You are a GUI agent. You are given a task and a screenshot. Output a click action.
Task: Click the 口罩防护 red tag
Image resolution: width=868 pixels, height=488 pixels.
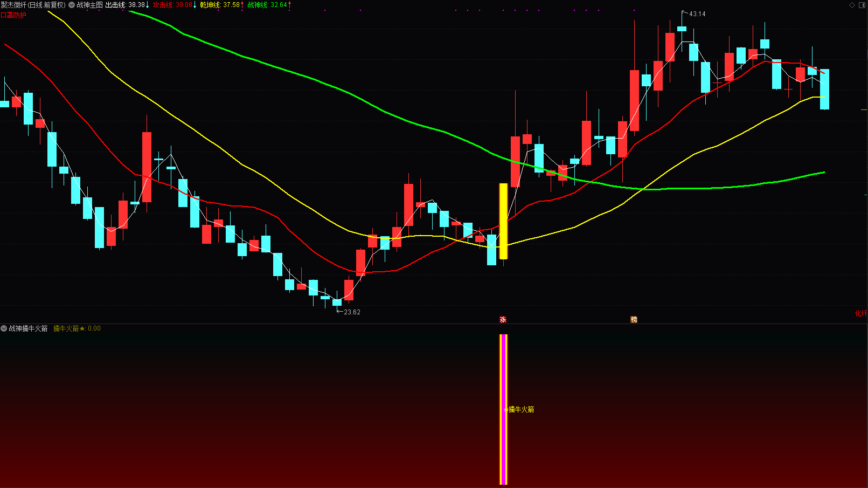tap(13, 15)
